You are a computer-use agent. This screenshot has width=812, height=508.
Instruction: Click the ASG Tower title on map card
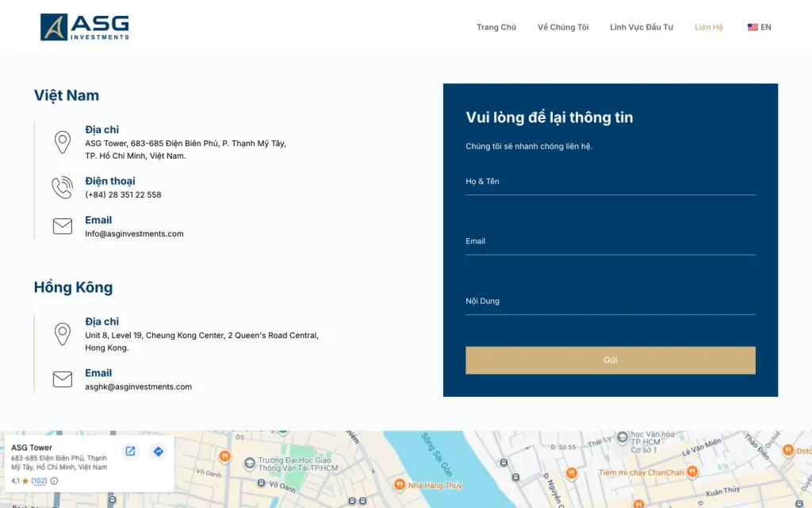tap(32, 448)
